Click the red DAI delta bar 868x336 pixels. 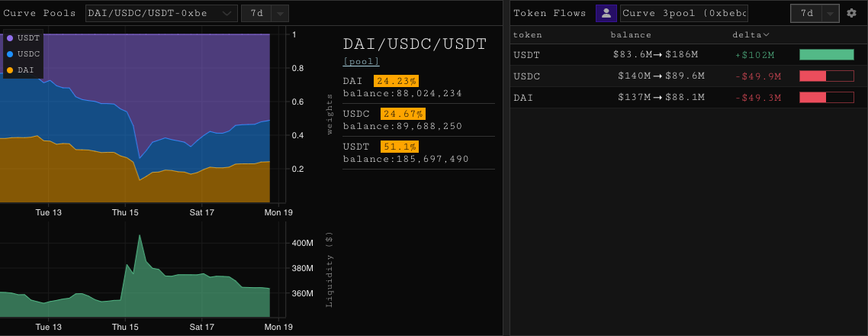tap(827, 98)
